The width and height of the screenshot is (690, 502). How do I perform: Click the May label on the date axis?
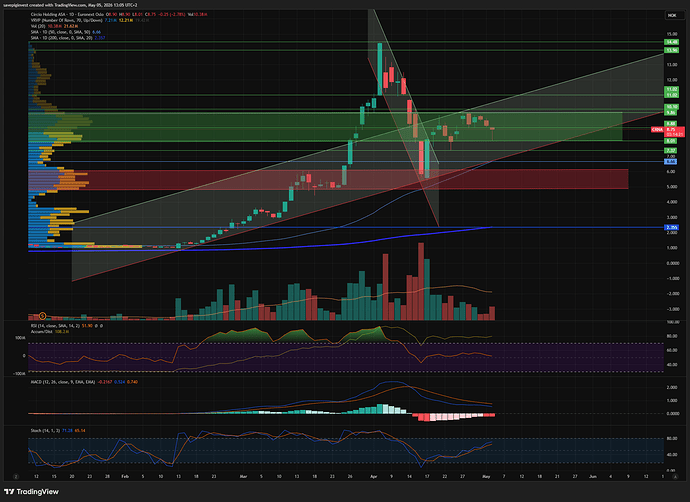click(x=486, y=476)
